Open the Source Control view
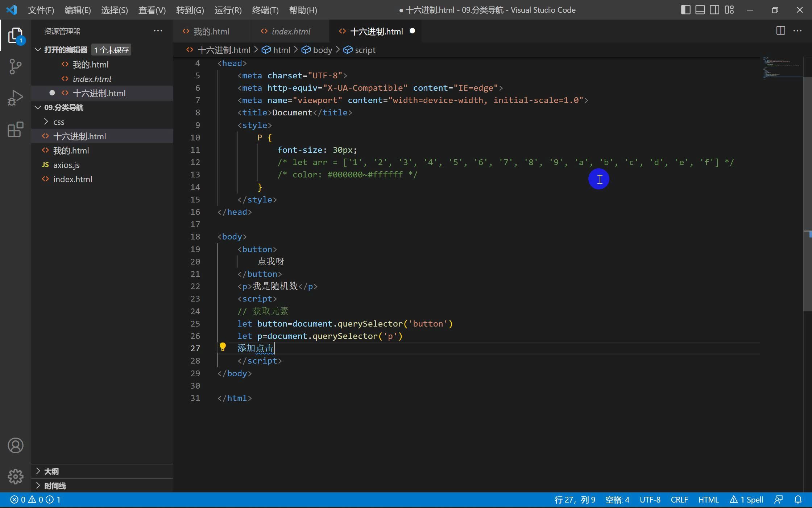 click(15, 66)
